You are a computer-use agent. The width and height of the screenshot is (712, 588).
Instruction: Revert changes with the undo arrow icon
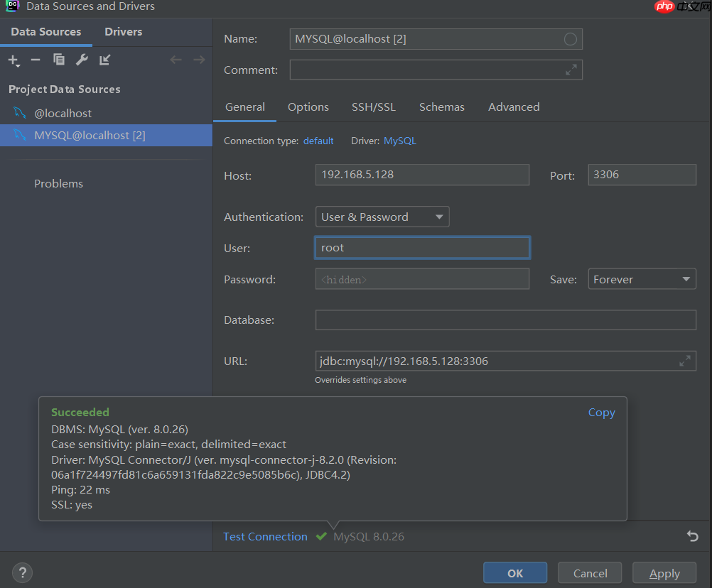pos(693,536)
